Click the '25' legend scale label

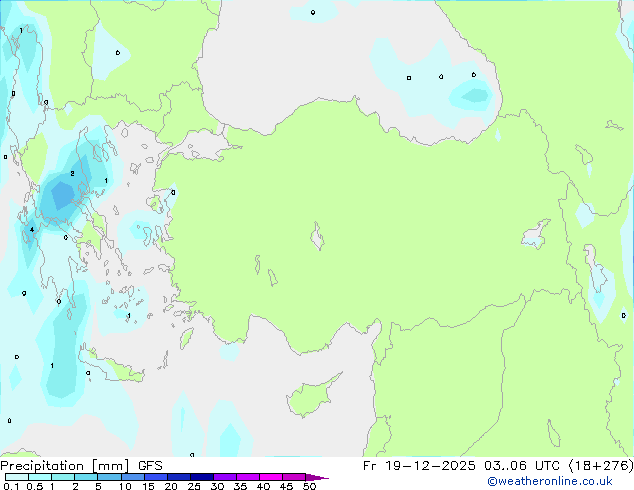tap(194, 486)
